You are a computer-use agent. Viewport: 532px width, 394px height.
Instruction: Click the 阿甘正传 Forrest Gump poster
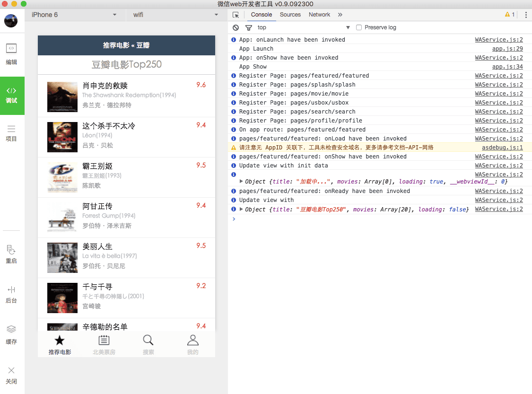62,218
